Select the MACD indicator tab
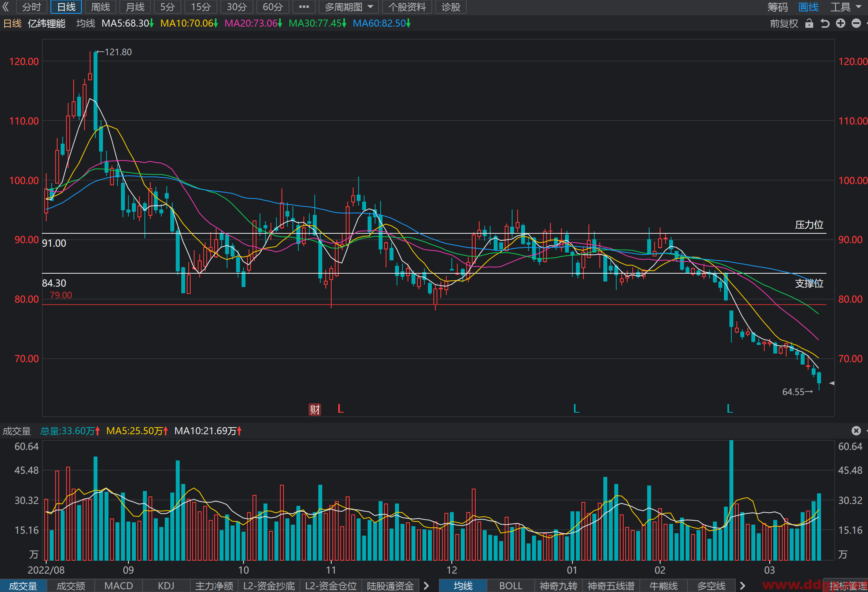Viewport: 868px width, 592px height. (x=119, y=586)
